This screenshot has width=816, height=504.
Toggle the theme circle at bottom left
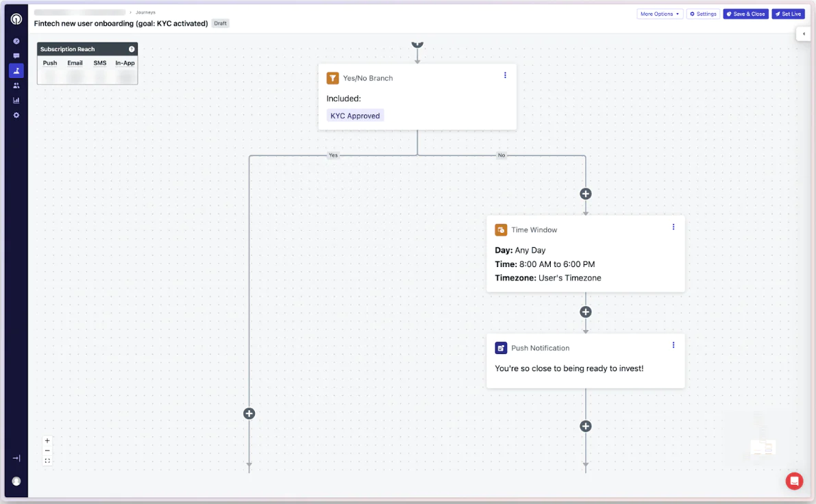(15, 481)
